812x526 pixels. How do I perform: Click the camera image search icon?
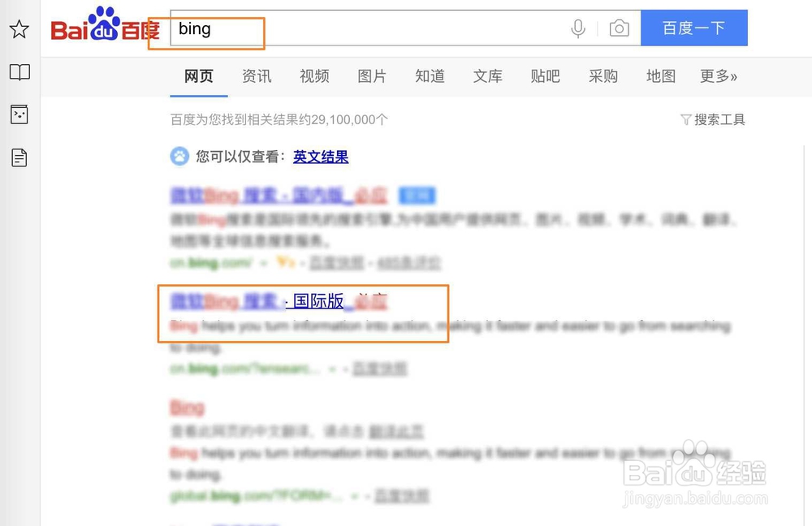click(x=619, y=28)
